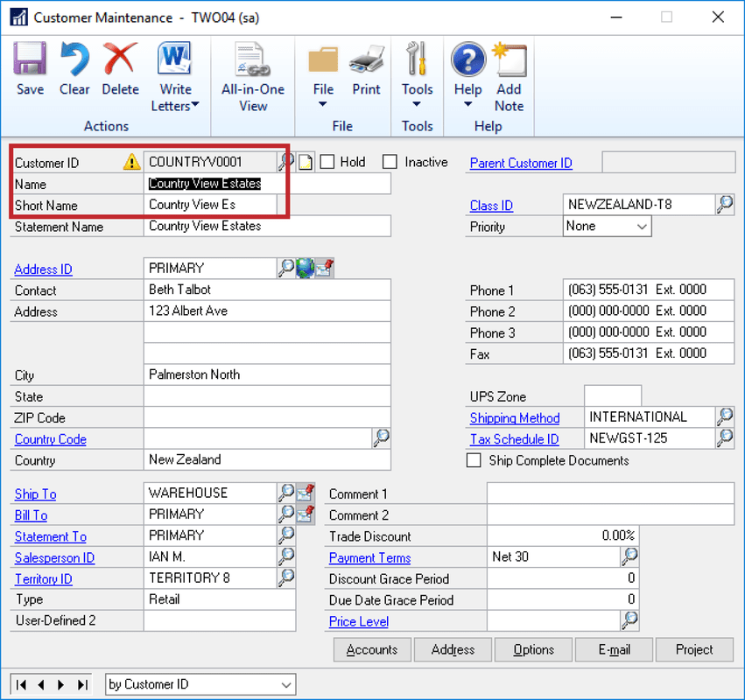Enable the Hold checkbox
The height and width of the screenshot is (700, 745).
327,161
